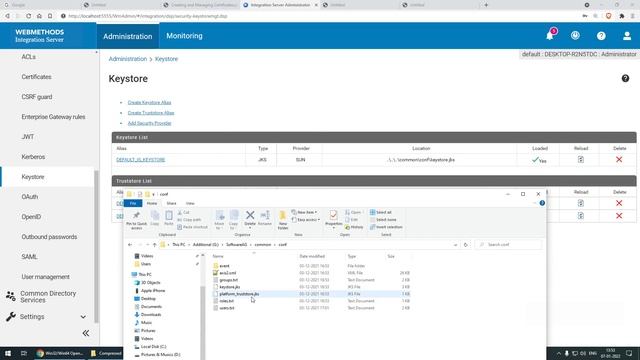
Task: Delete the DEFAULT_IS_KEYSTORE alias
Action: [x=619, y=160]
